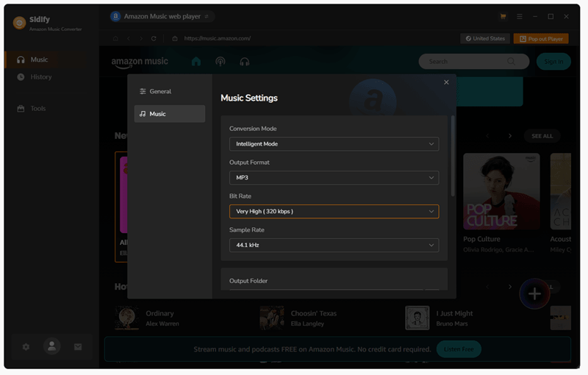Screen dimensions: 588x375
Task: Close the Music Settings dialog
Action: point(446,82)
